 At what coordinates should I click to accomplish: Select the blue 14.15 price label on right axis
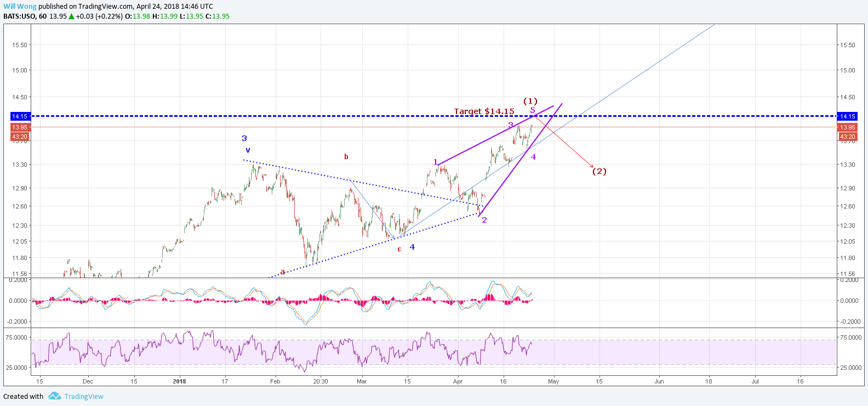(848, 116)
